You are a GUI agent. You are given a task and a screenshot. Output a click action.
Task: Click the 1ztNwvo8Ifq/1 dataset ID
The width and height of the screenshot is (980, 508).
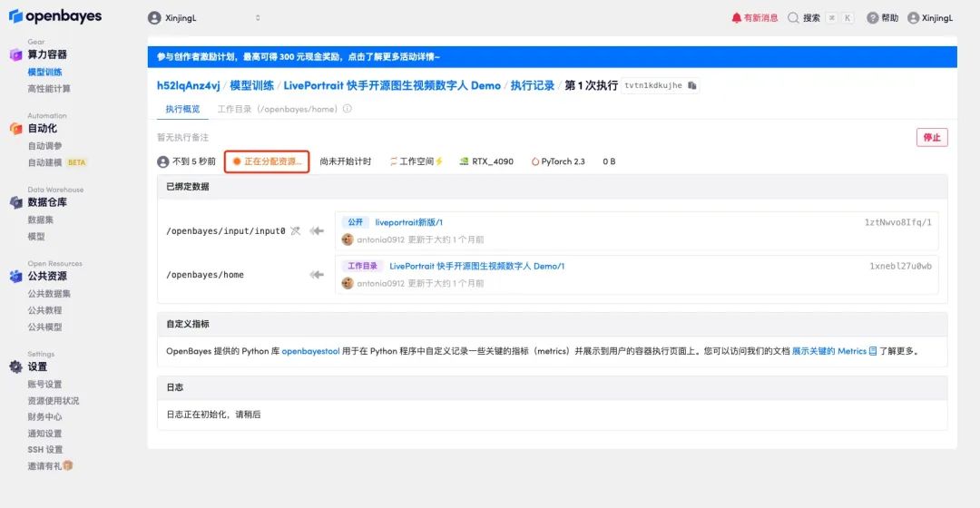tap(897, 222)
